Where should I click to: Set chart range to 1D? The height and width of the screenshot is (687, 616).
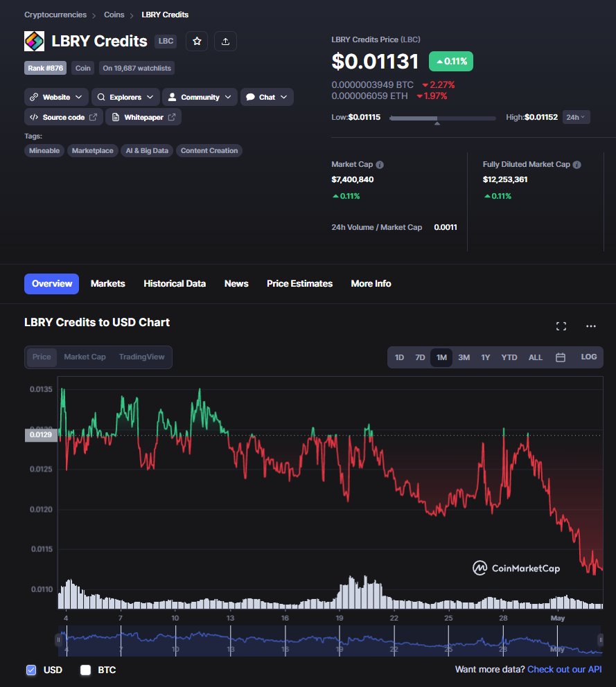pos(399,357)
